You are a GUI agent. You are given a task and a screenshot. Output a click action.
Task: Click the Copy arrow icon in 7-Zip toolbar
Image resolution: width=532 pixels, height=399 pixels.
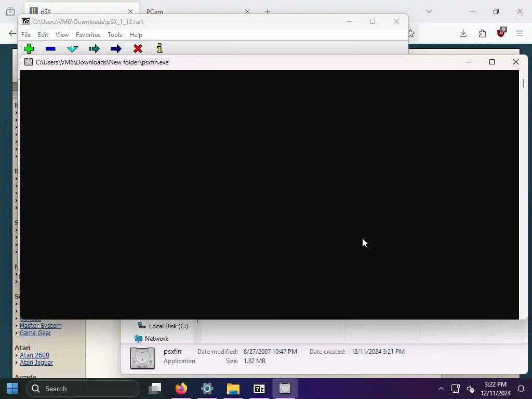(94, 49)
